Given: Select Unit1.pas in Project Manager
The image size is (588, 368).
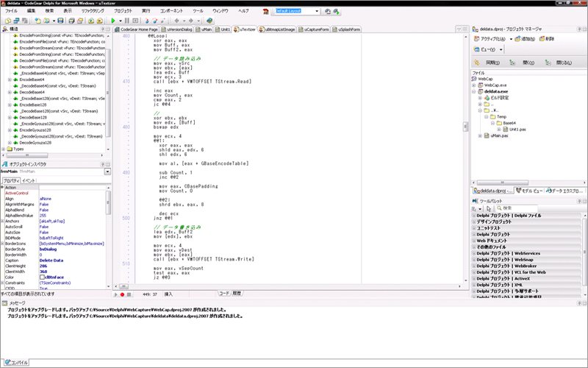Looking at the screenshot, I should point(517,130).
